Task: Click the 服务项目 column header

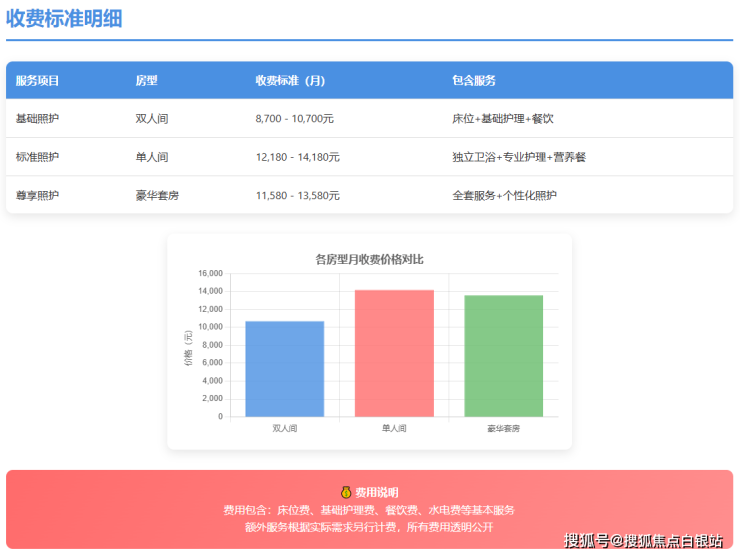Action: click(38, 80)
